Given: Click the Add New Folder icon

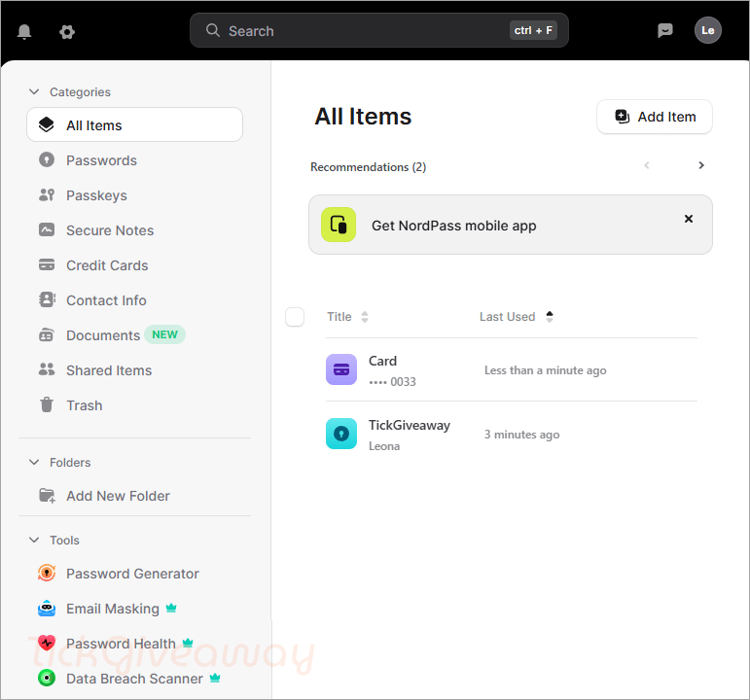Looking at the screenshot, I should 47,496.
